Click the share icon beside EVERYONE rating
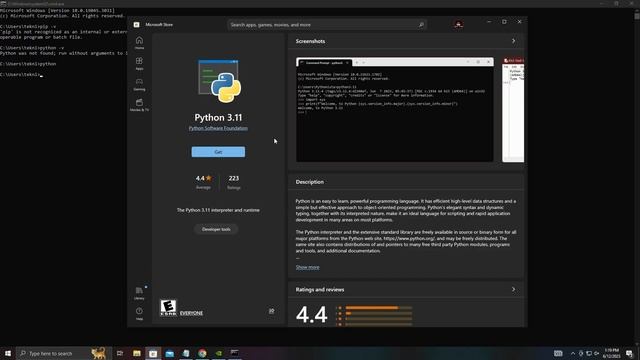This screenshot has width=640, height=360. coord(271,311)
